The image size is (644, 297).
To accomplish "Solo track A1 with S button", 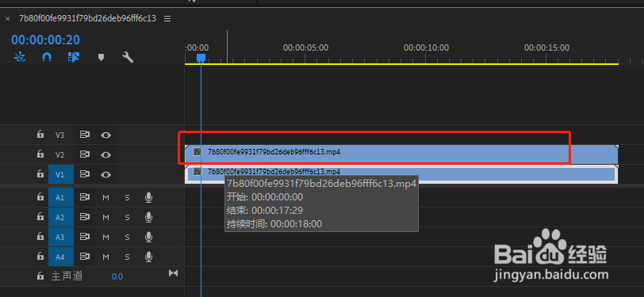I will tap(128, 198).
